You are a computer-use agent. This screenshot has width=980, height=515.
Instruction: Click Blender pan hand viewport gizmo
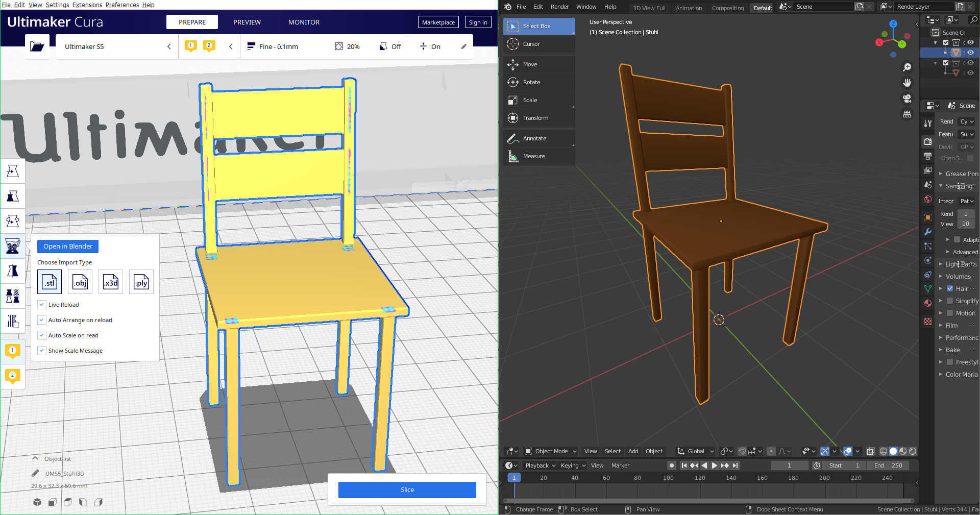click(x=907, y=83)
